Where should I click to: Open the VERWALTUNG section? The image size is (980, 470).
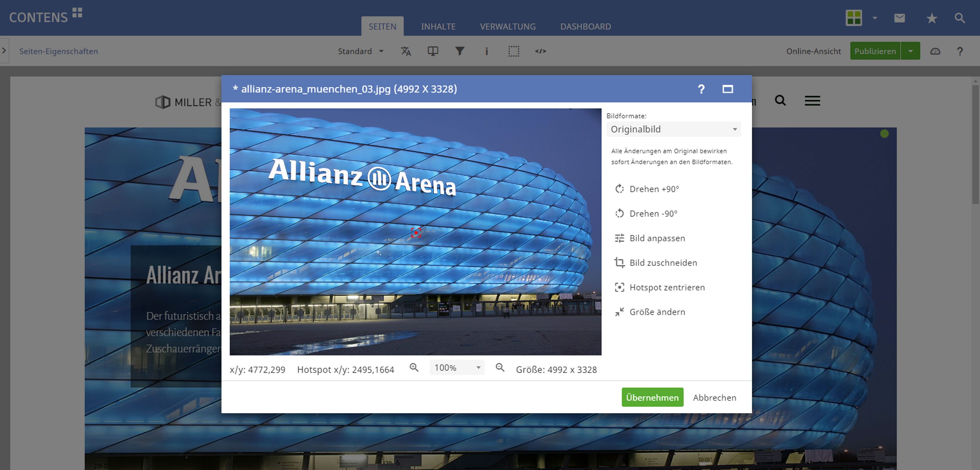508,26
